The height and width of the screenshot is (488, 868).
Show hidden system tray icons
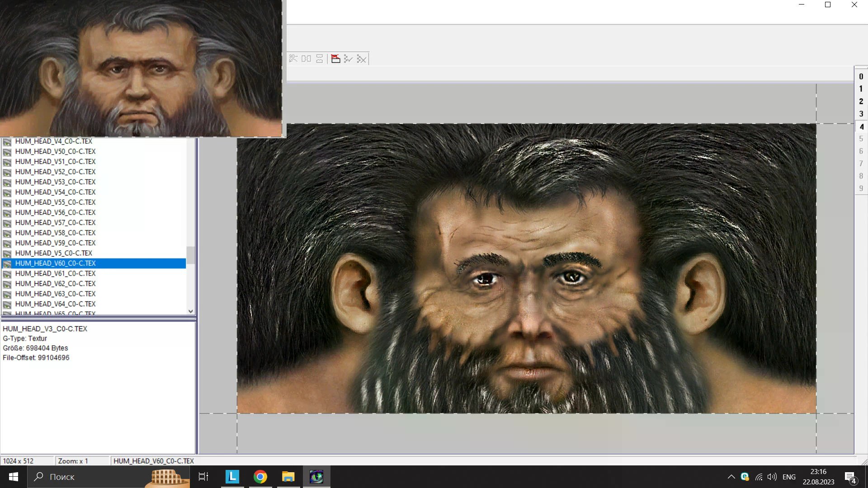point(731,477)
